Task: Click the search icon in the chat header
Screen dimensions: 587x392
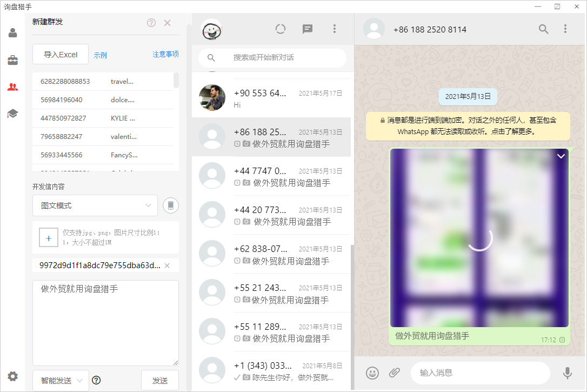Action: 543,30
